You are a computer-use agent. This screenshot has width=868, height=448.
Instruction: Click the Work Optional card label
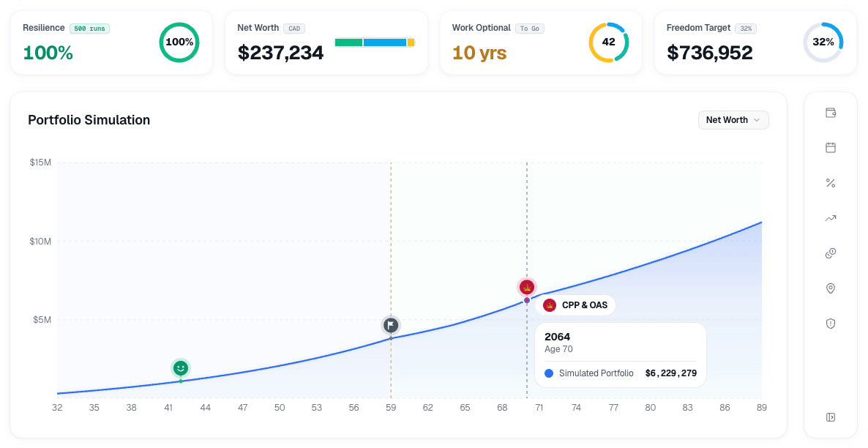tap(481, 28)
